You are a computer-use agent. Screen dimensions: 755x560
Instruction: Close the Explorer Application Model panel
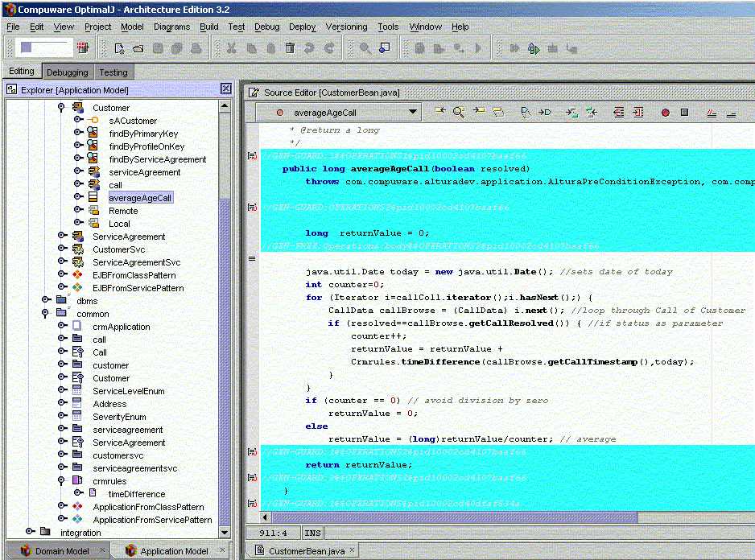tap(226, 89)
